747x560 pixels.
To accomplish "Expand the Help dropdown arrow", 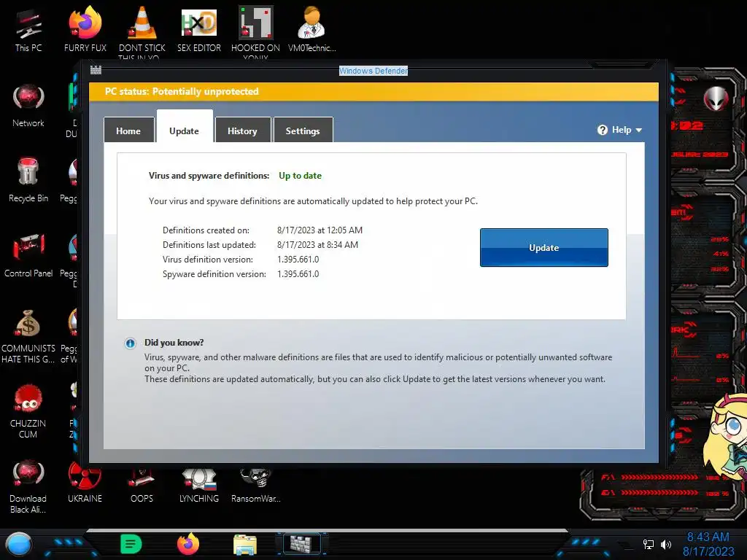I will pyautogui.click(x=639, y=130).
